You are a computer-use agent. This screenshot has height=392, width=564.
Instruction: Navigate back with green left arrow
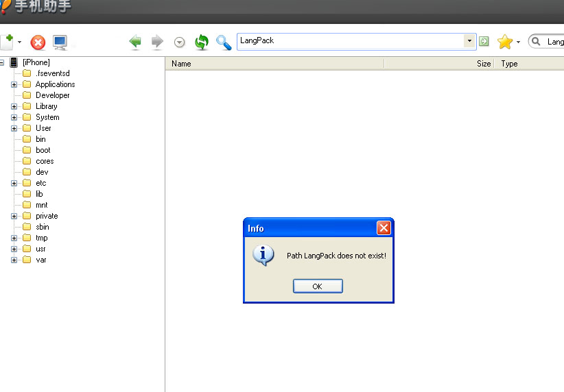136,42
